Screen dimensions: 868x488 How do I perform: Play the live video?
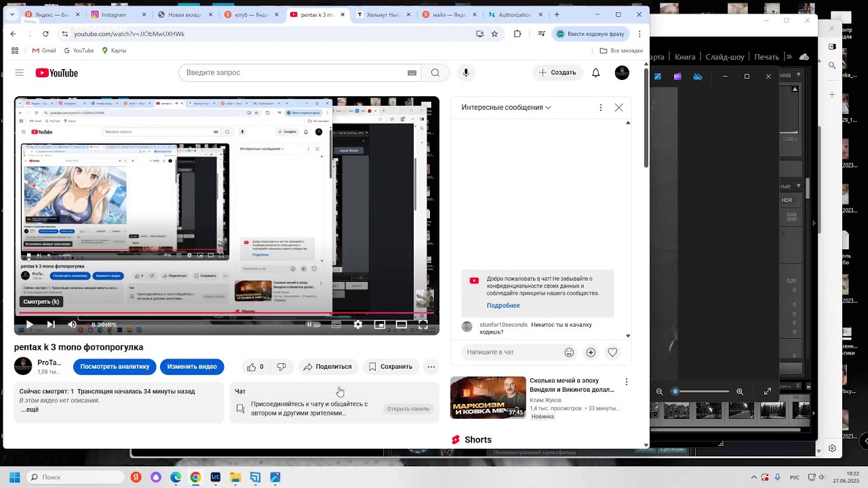click(x=29, y=325)
